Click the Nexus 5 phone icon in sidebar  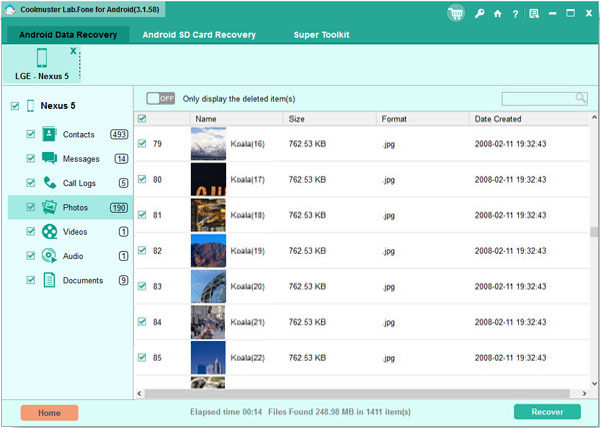31,106
